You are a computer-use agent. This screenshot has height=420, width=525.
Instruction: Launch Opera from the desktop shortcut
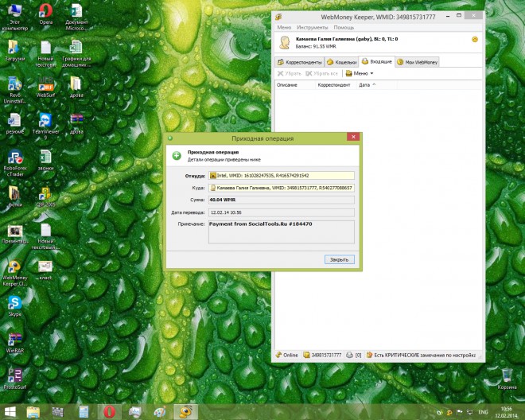click(46, 14)
